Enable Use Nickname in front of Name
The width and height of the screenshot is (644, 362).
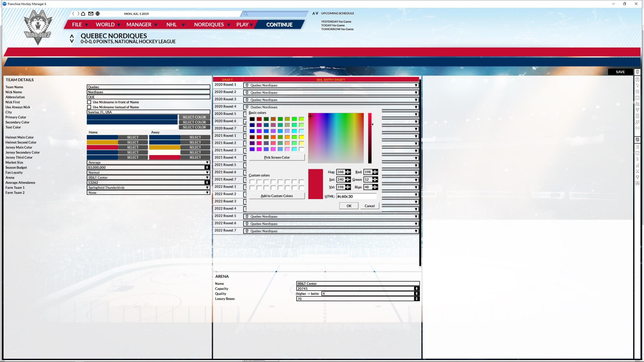click(89, 102)
